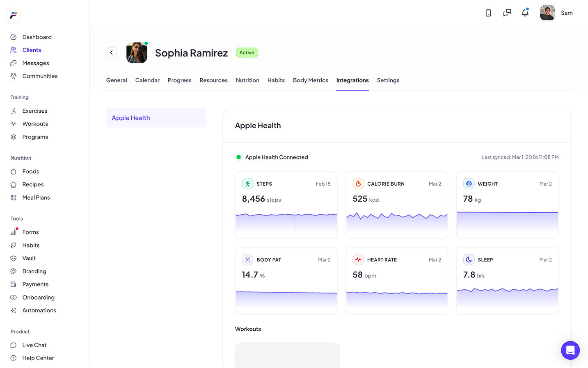Select the Clients sidebar icon
Image resolution: width=588 pixels, height=368 pixels.
pos(14,50)
